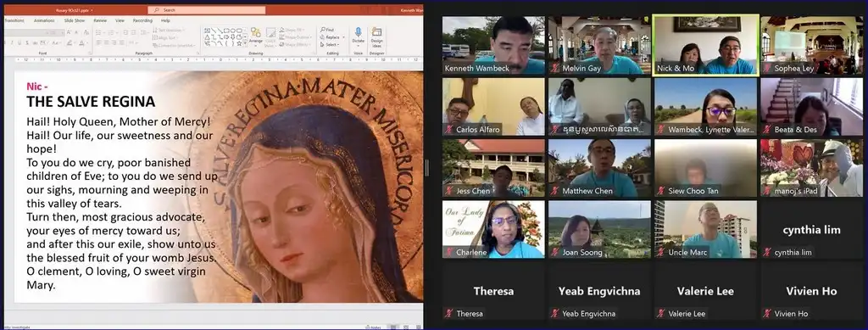
Task: Open the Text Direction dropdown
Action: pos(169,30)
